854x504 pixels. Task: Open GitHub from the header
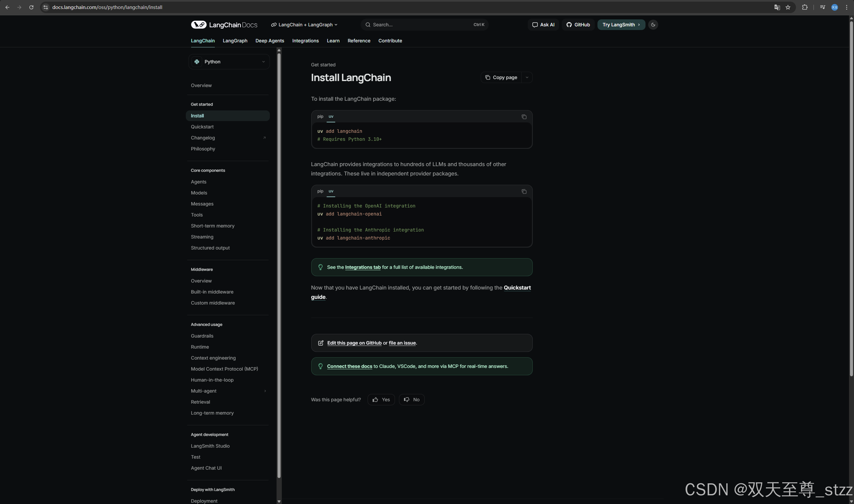click(578, 25)
